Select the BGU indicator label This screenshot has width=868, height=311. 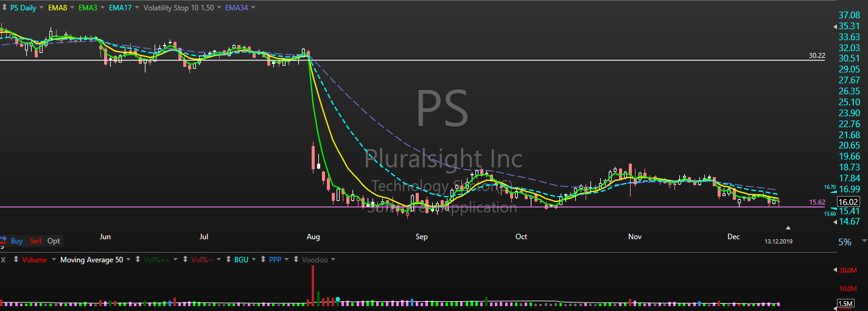coord(242,260)
